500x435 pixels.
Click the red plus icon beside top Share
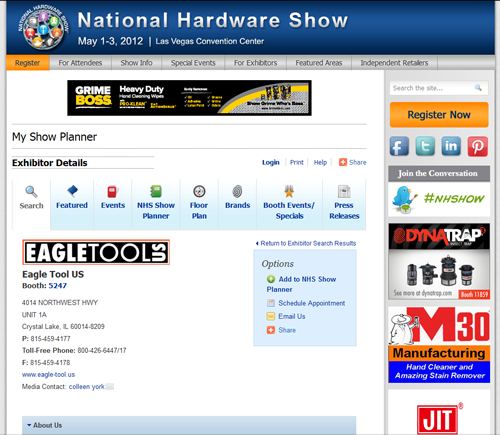pyautogui.click(x=343, y=162)
